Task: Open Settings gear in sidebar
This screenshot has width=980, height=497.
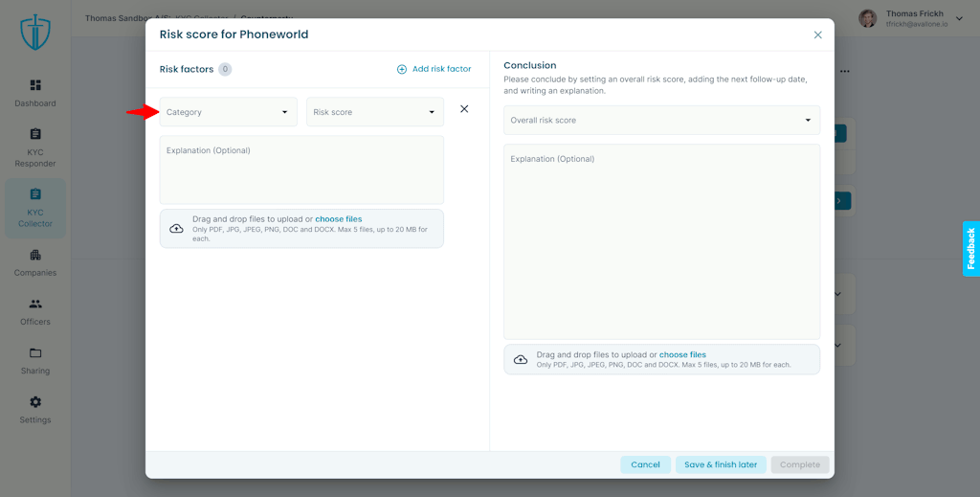Action: (35, 402)
